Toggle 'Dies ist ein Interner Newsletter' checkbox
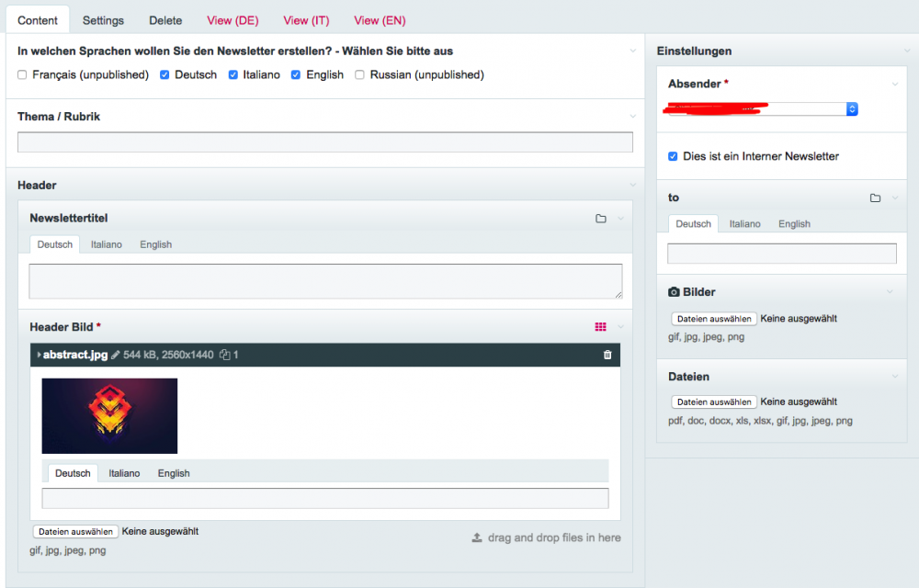 tap(674, 157)
